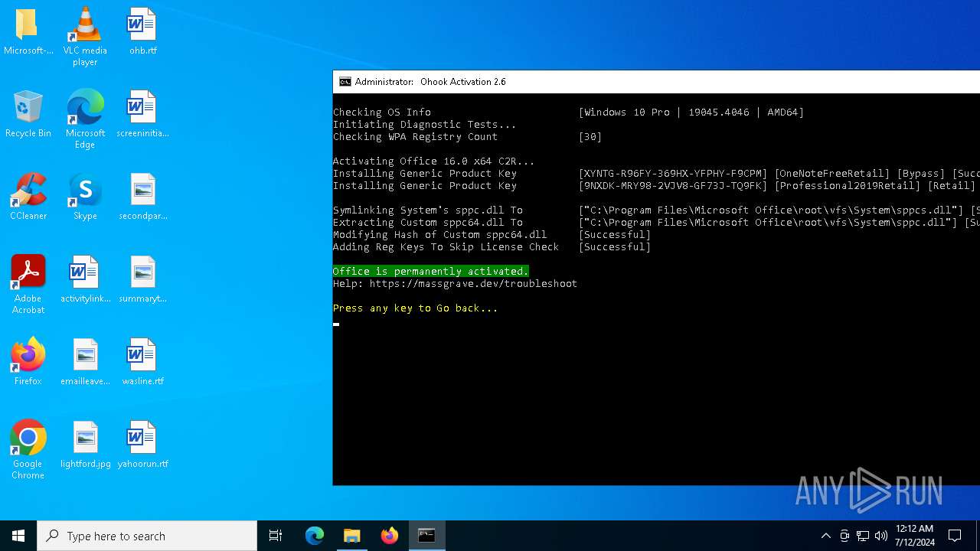Open the Microsoft- folder on desktop
The height and width of the screenshot is (551, 980).
point(28,32)
